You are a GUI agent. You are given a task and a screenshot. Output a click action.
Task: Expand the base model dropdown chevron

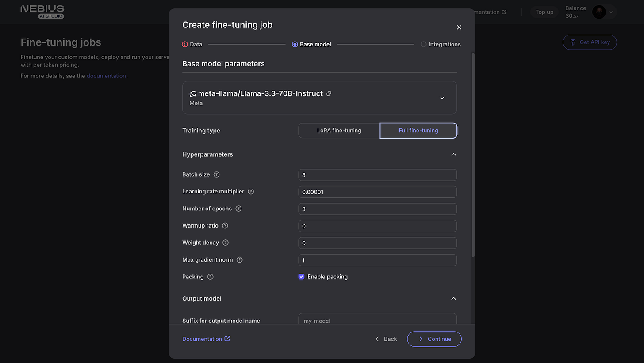tap(442, 98)
